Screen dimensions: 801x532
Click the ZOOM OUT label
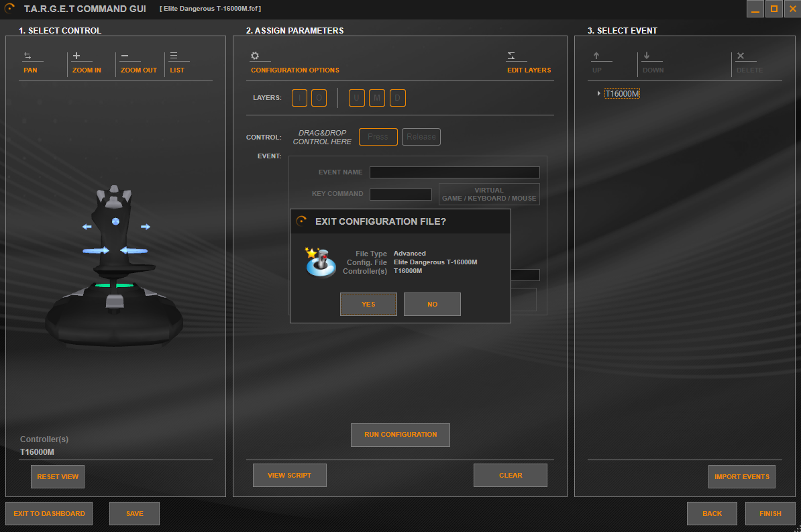point(138,70)
